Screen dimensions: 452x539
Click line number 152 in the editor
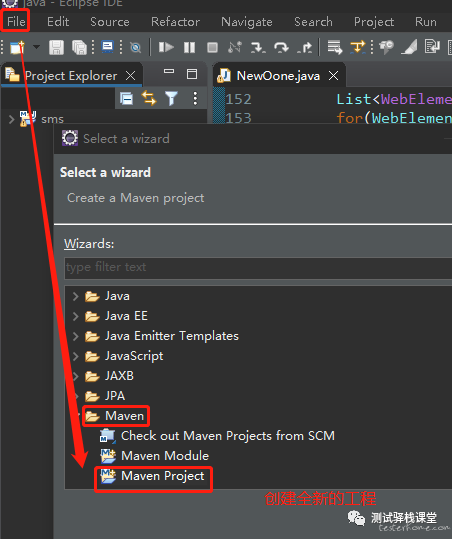[x=238, y=99]
